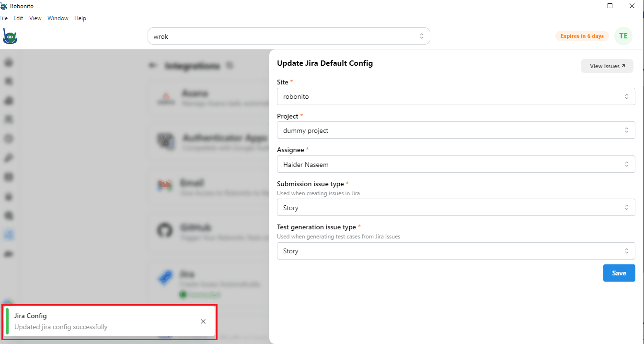Dismiss the Jira Config toast notification
Screen dimensions: 644x344
203,321
